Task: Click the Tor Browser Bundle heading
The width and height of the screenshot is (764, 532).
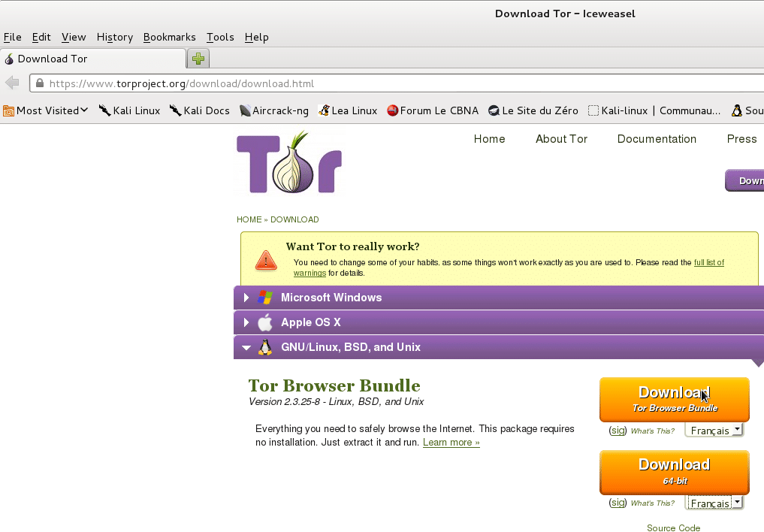Action: click(334, 385)
